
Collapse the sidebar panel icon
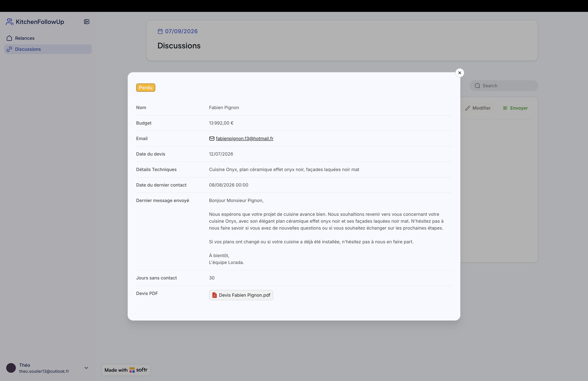[86, 22]
